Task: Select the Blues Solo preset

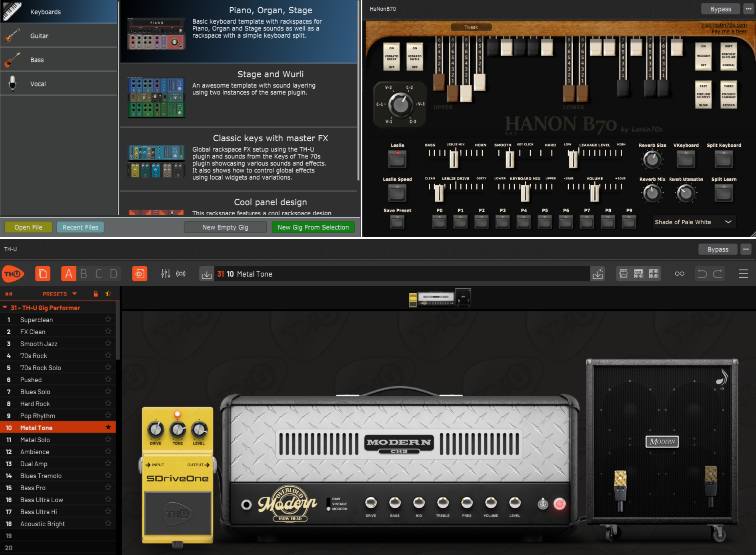Action: click(x=58, y=391)
